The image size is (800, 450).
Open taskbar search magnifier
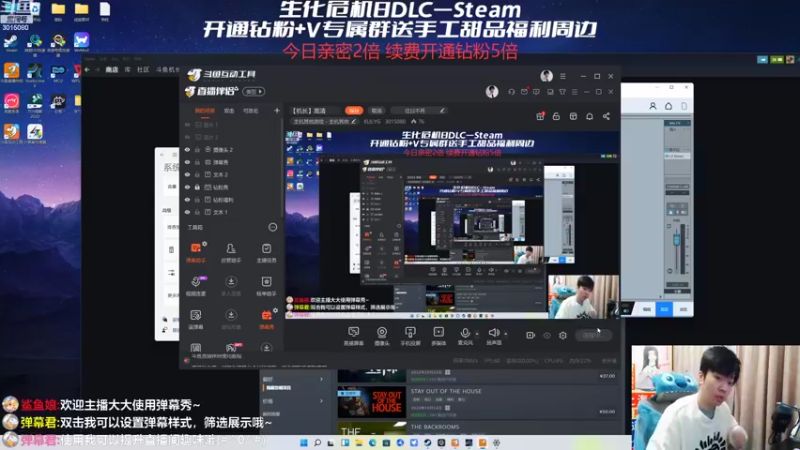(317, 442)
